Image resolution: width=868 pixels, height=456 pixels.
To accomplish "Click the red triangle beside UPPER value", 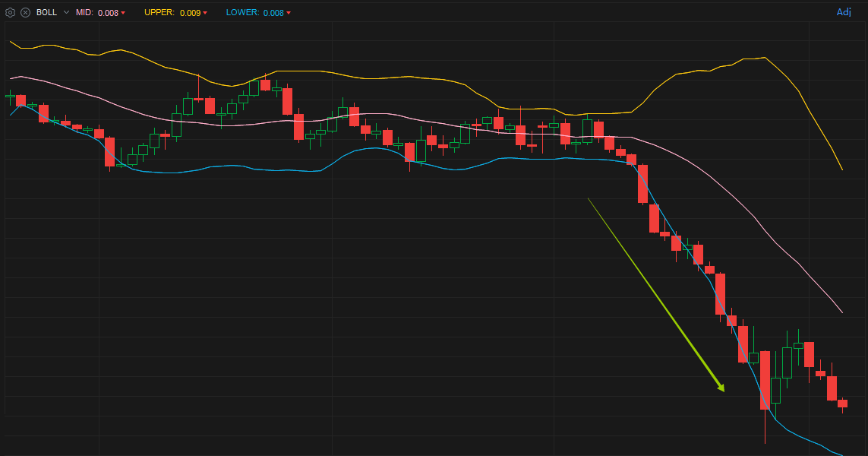I will click(206, 12).
